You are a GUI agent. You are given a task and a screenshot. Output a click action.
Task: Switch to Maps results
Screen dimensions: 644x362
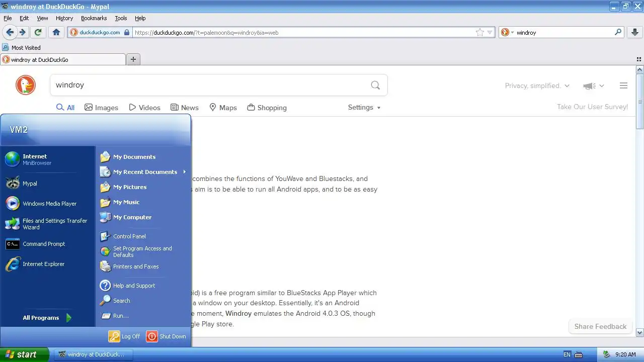223,108
